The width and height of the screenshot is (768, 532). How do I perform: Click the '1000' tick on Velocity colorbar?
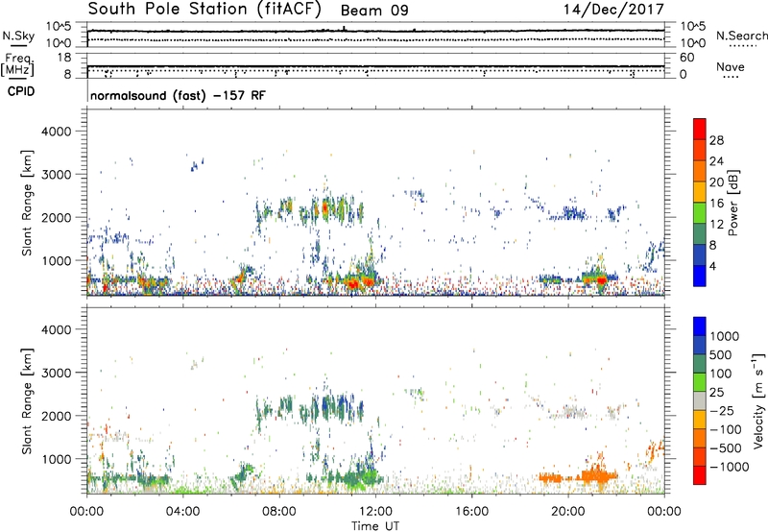[725, 336]
